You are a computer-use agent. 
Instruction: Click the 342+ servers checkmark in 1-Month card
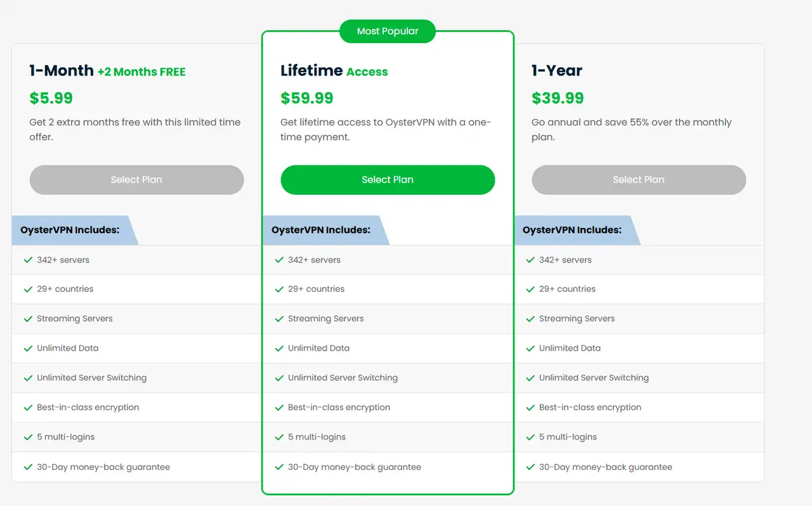point(28,259)
